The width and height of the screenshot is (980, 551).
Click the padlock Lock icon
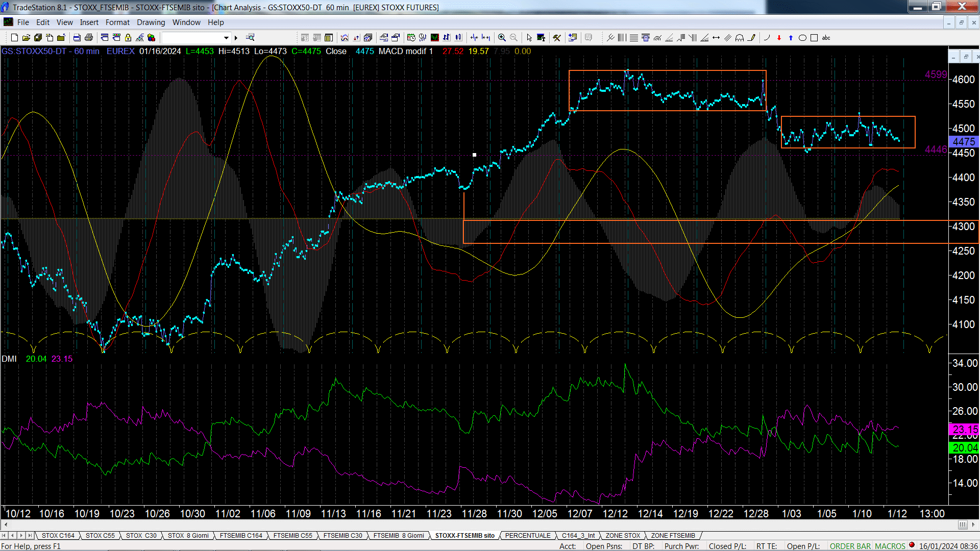pos(128,38)
